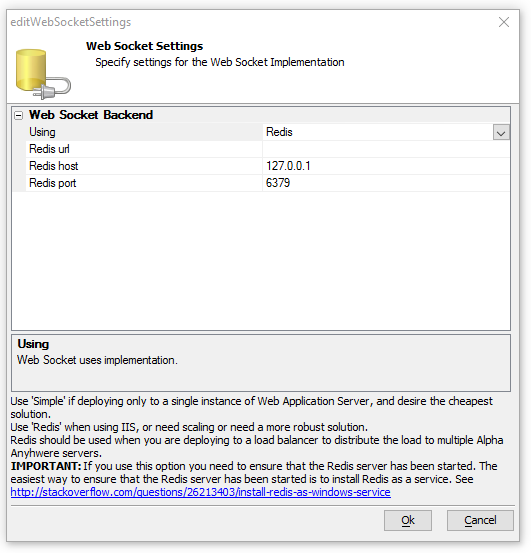This screenshot has width=531, height=553.
Task: Click the Using description help pane
Action: pos(261,363)
